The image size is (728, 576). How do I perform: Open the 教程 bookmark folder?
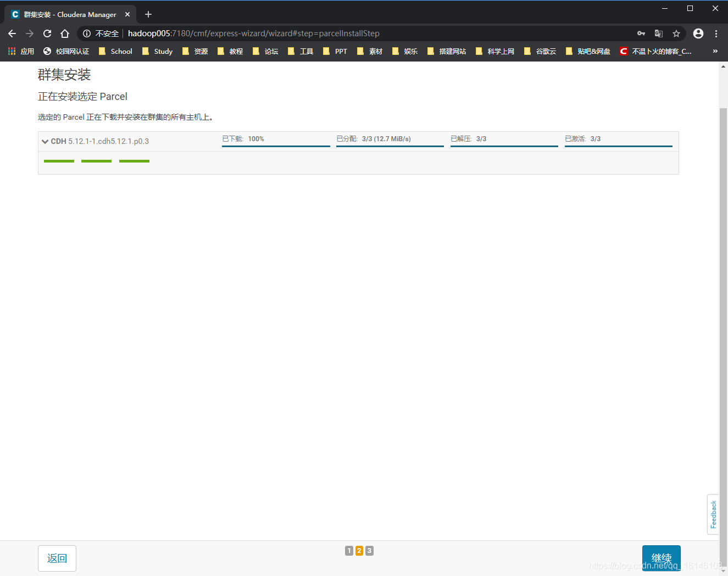click(x=230, y=51)
